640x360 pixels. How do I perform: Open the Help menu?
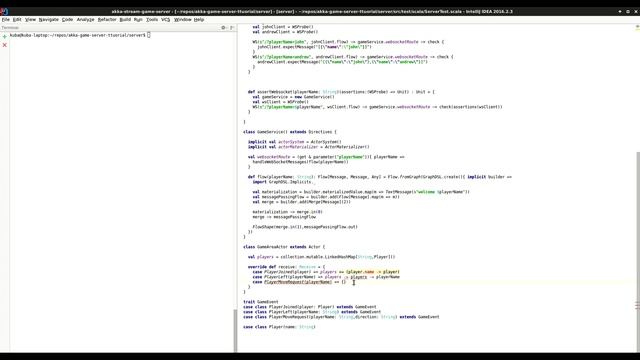point(199,20)
